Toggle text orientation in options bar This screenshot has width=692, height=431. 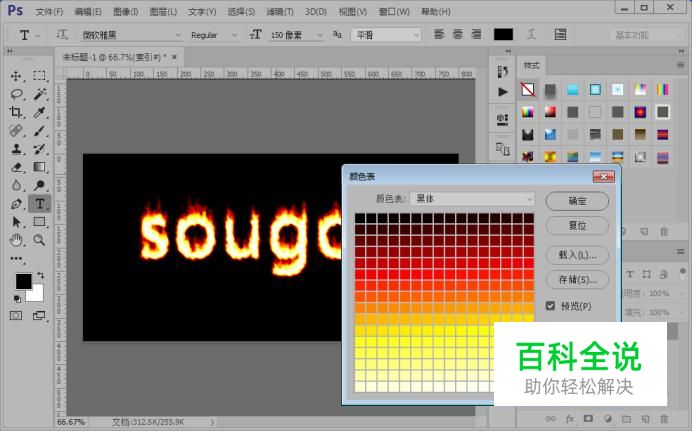pyautogui.click(x=62, y=34)
